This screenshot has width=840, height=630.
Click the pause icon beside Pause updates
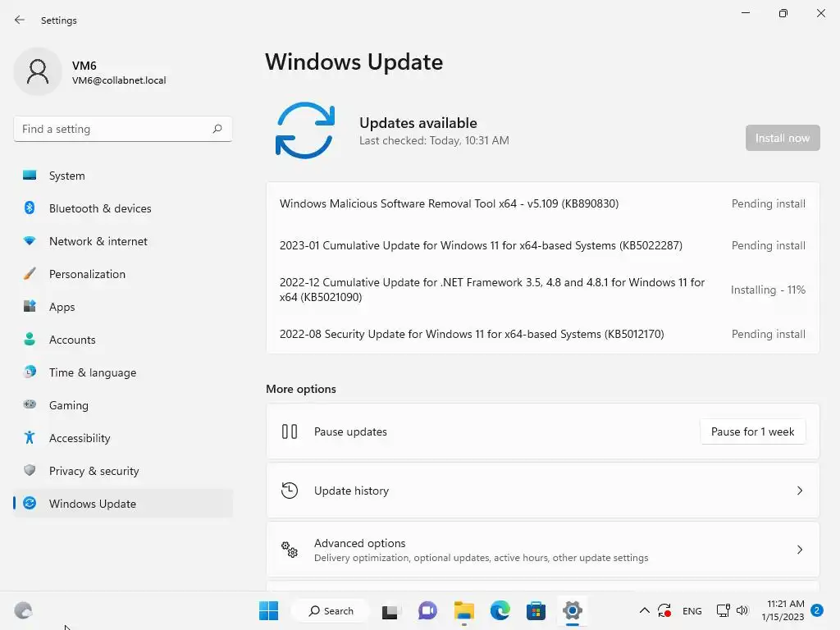coord(290,431)
